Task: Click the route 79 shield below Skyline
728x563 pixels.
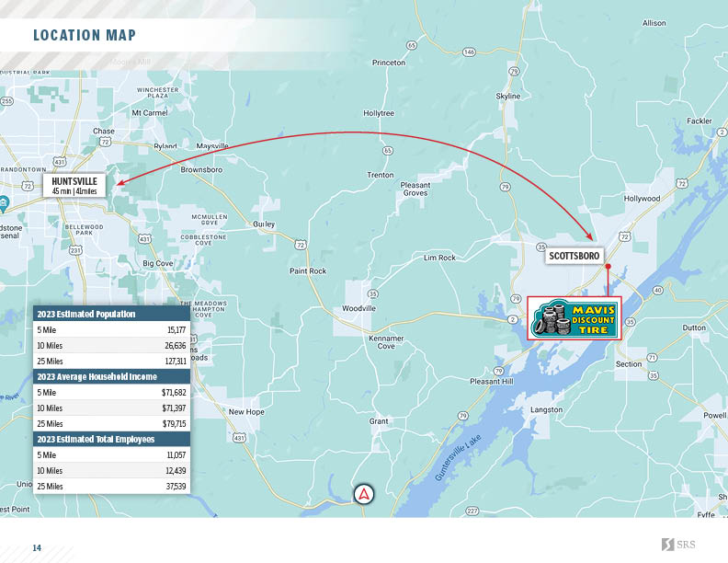Action: pos(506,187)
